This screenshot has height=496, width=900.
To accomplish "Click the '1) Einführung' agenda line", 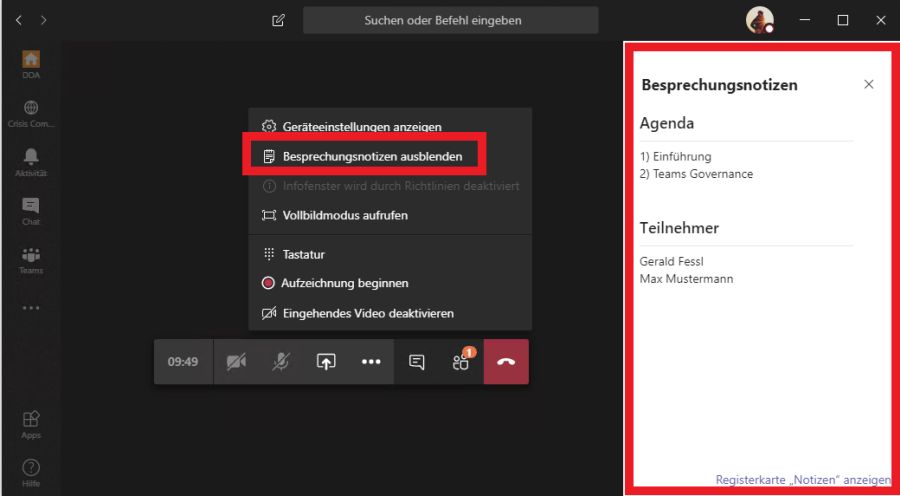I will pos(675,156).
